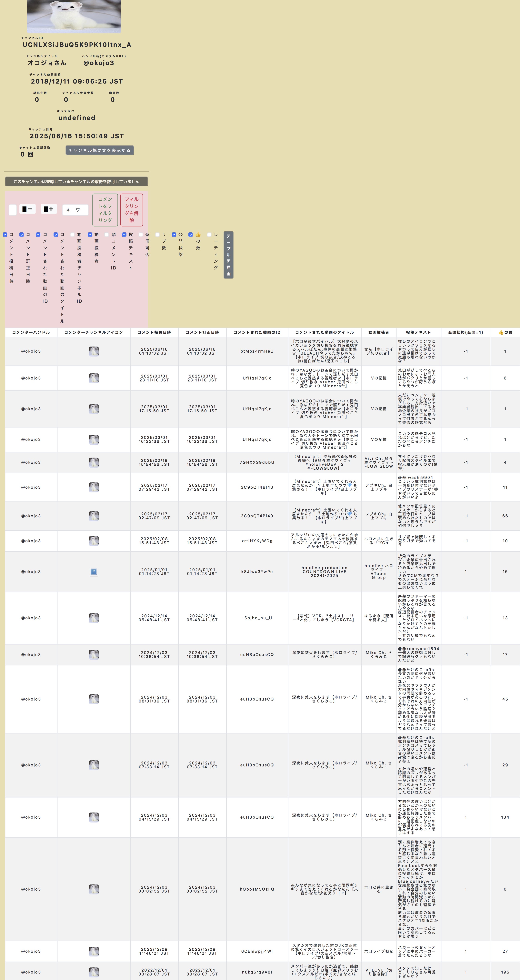Enable the 返信可否 checkbox
The width and height of the screenshot is (520, 980).
pyautogui.click(x=141, y=235)
